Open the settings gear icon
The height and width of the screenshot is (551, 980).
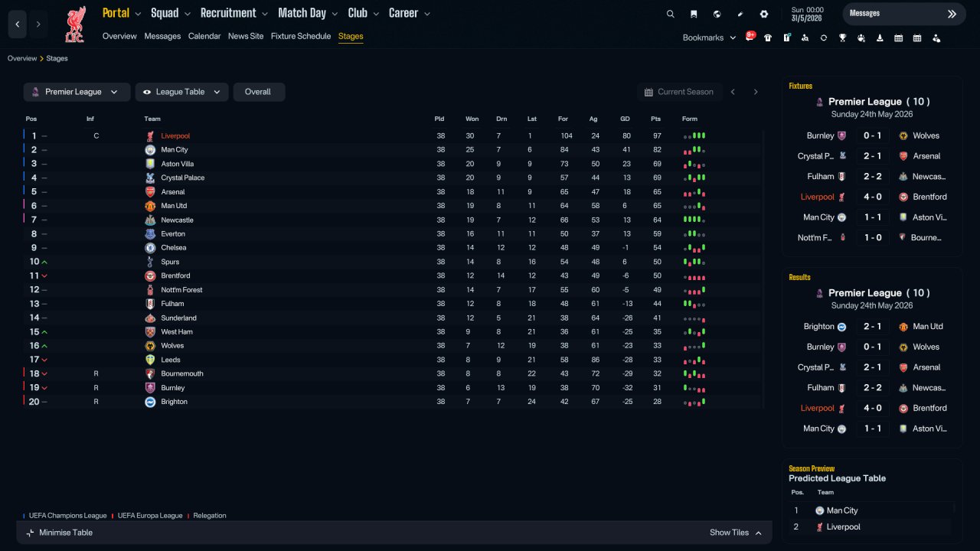[x=764, y=14]
